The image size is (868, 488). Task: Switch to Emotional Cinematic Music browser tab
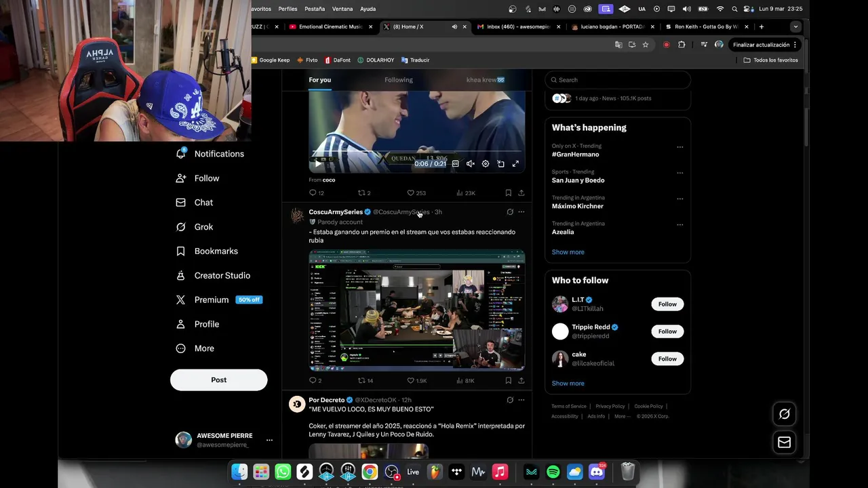[330, 27]
